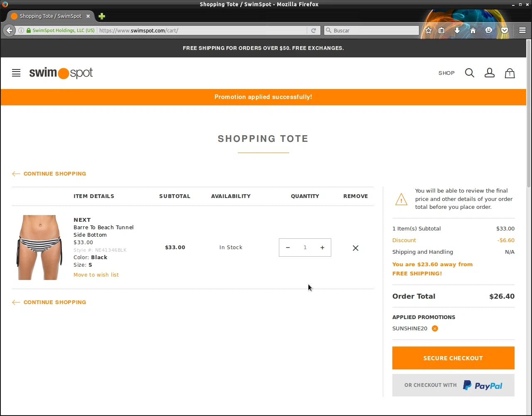Open the Firefox hamburger menu

(522, 30)
